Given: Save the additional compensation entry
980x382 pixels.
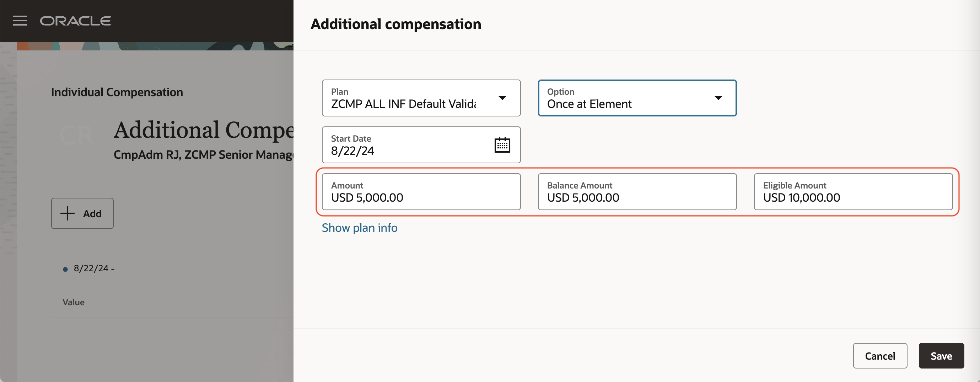Looking at the screenshot, I should point(941,356).
